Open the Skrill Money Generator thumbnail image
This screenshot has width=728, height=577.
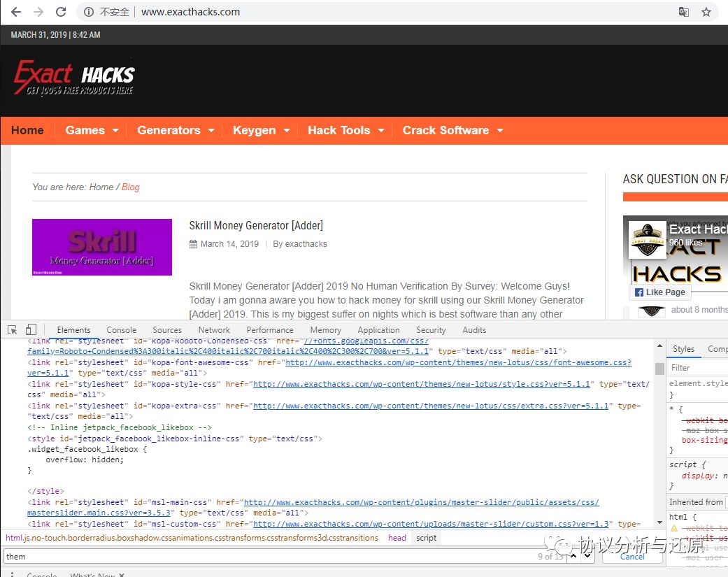tap(102, 247)
